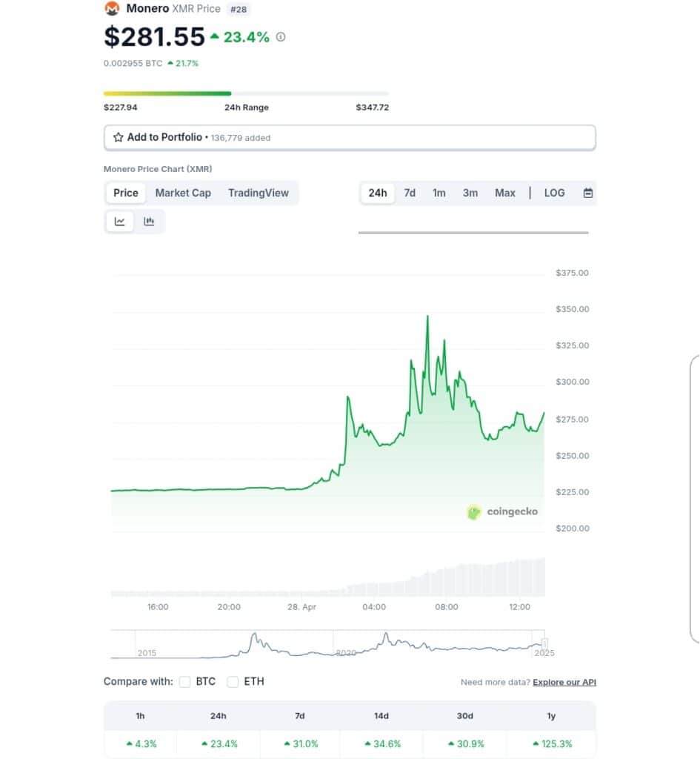
Task: Open the price change info icon
Action: coord(281,37)
